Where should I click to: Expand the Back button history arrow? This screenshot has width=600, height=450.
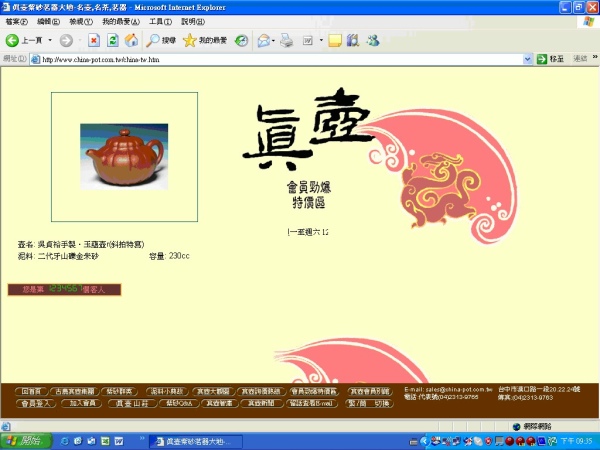[x=49, y=40]
